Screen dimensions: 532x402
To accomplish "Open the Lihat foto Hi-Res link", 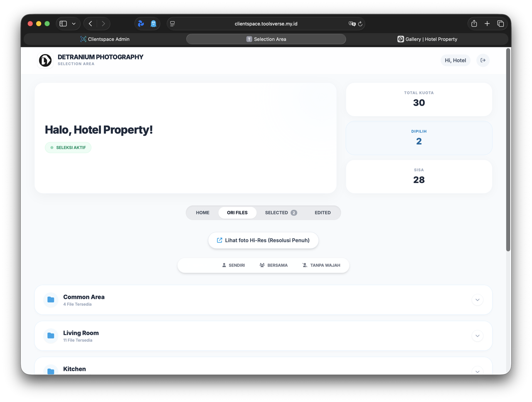I will (x=263, y=240).
